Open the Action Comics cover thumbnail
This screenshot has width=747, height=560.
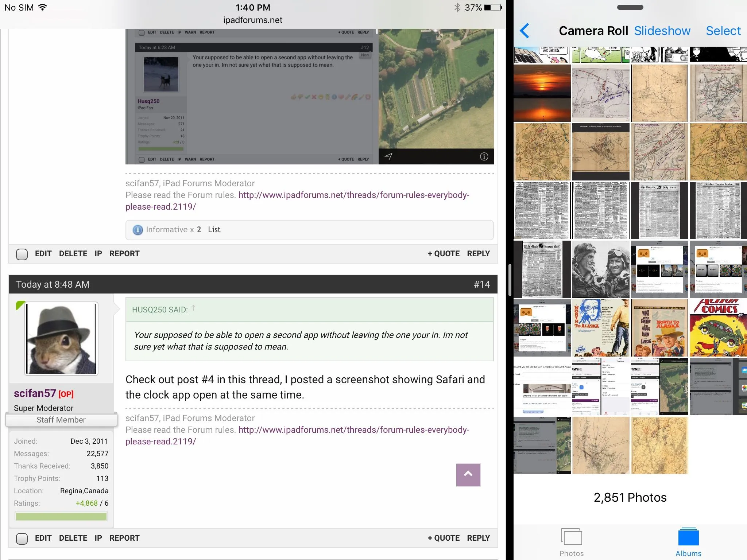[717, 328]
